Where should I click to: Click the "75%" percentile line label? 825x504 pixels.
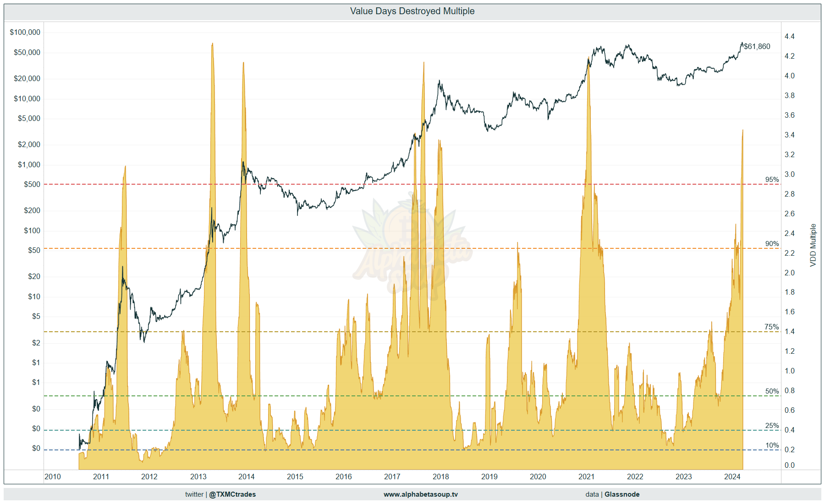[x=772, y=327]
